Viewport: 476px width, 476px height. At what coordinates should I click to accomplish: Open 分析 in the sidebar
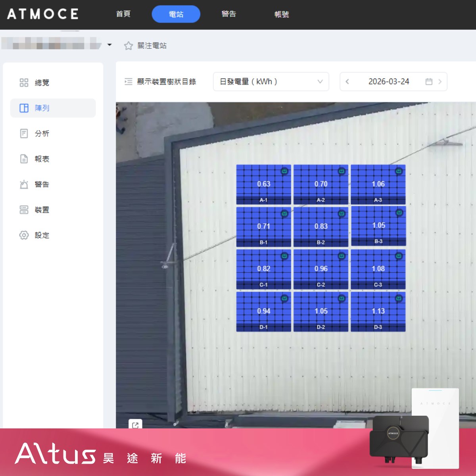42,134
